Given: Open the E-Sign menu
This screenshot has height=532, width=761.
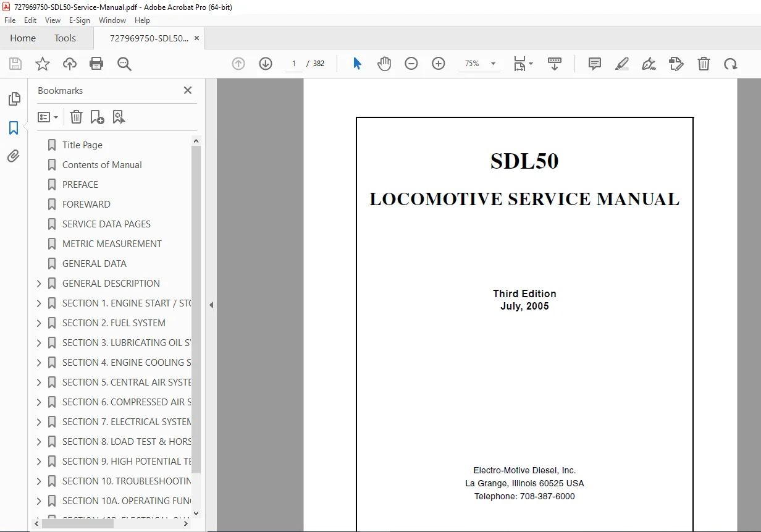Looking at the screenshot, I should (80, 20).
